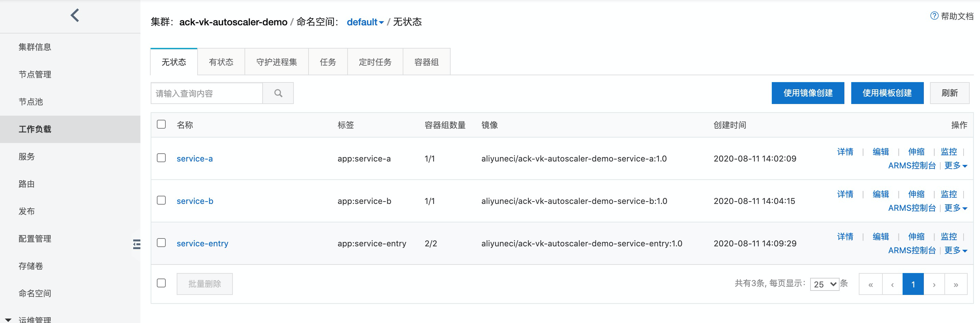Click the search query input field
This screenshot has width=980, height=323.
[x=206, y=93]
